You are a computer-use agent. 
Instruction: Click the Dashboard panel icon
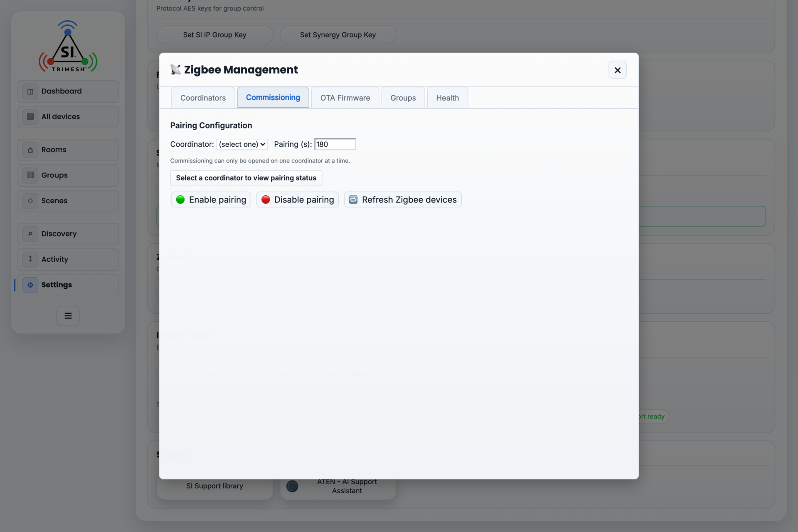tap(30, 91)
